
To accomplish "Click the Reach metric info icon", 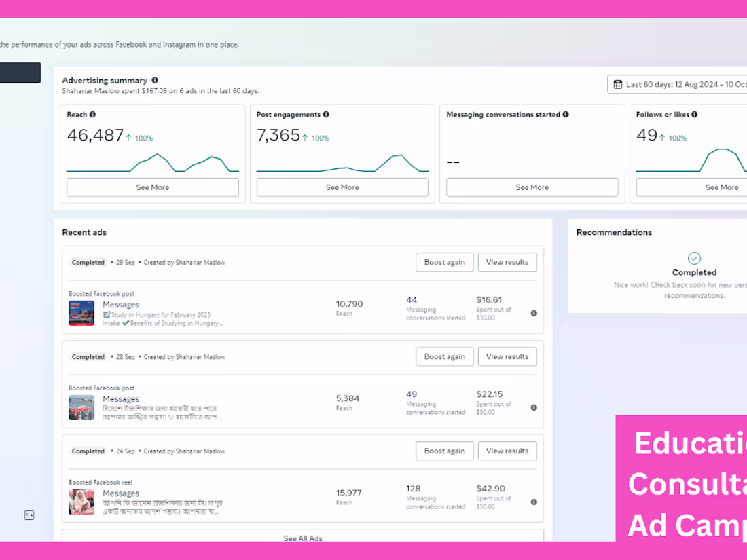I will (x=94, y=114).
